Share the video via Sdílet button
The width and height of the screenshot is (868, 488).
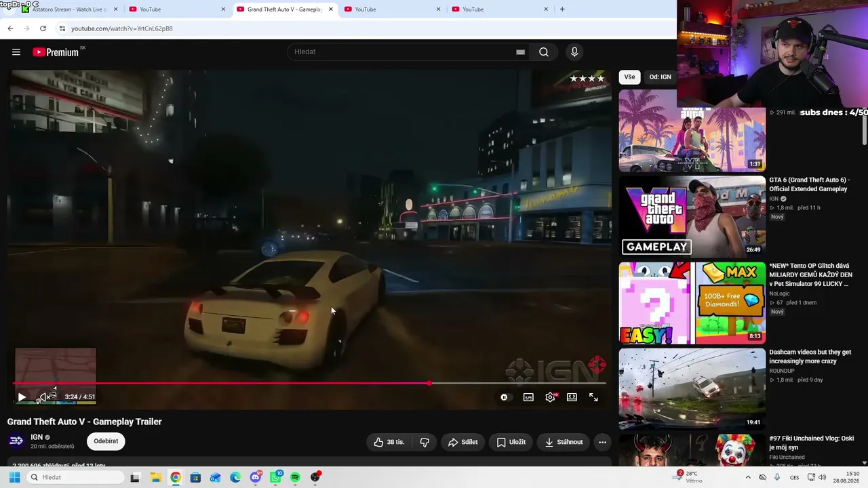pos(463,442)
